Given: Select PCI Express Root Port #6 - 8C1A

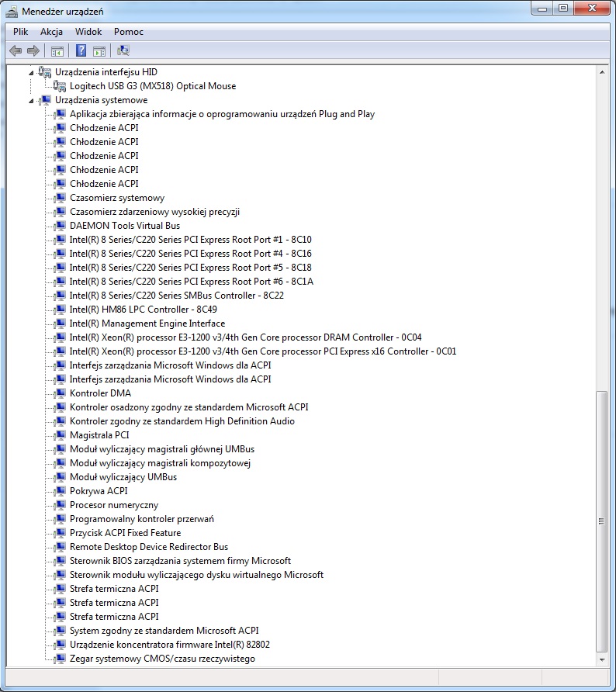Looking at the screenshot, I should tap(191, 282).
